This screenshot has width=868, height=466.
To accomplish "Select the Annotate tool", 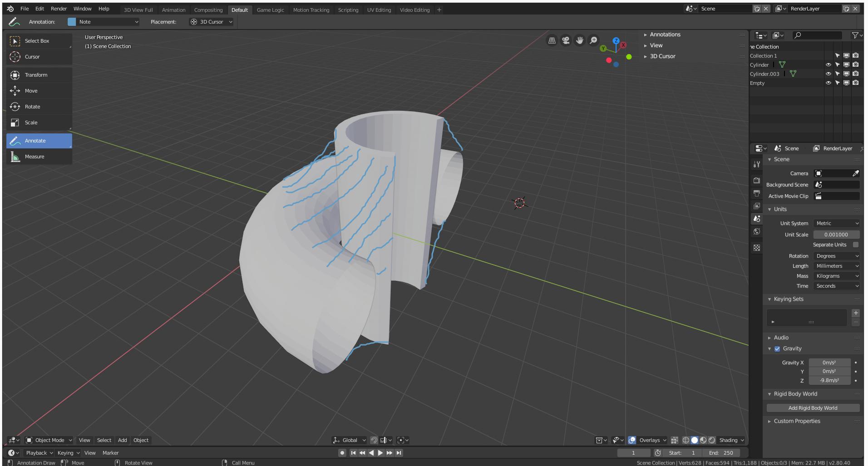I will pyautogui.click(x=39, y=141).
